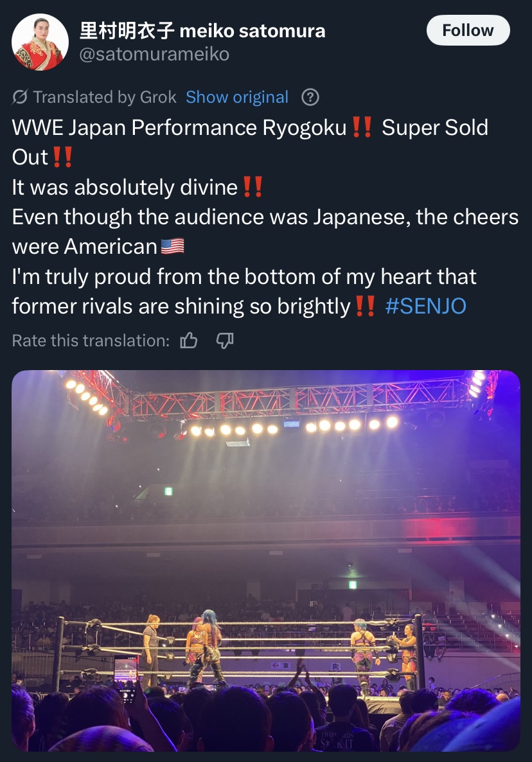Rate translation with thumbs down icon
532x762 pixels.
click(224, 341)
